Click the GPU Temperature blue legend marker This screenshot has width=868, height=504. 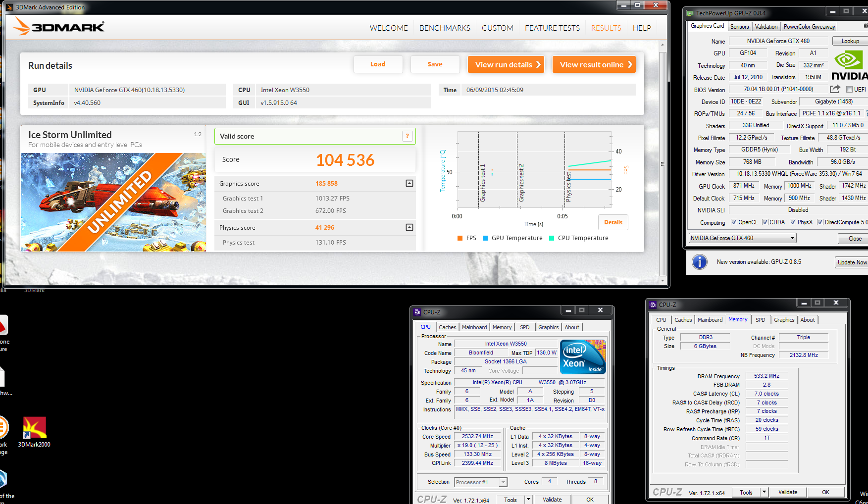coord(485,238)
